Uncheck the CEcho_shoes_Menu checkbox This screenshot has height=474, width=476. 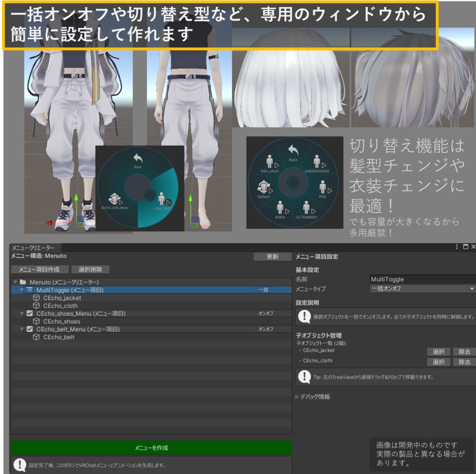(28, 314)
